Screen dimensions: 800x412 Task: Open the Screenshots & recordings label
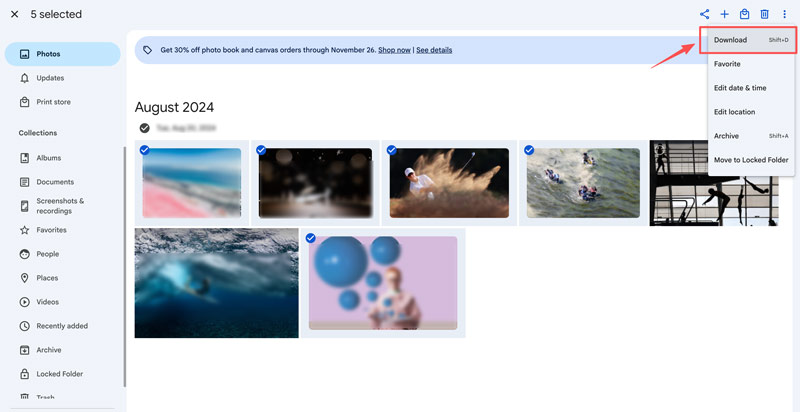pyautogui.click(x=60, y=206)
